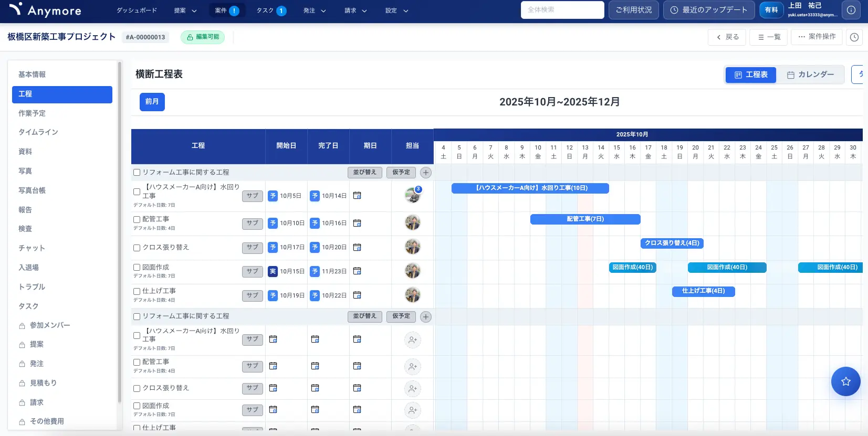Click the 前月 button

coord(152,102)
